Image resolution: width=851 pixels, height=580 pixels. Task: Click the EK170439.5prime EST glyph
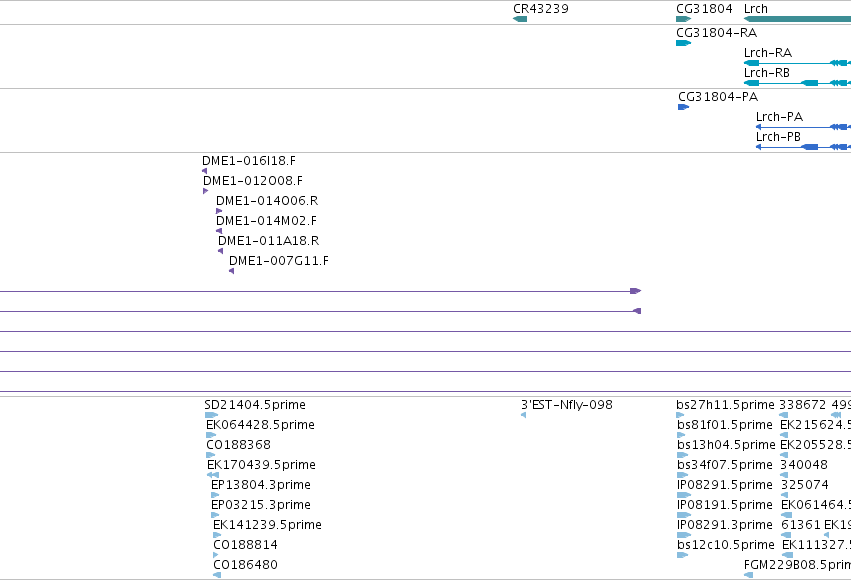[213, 475]
